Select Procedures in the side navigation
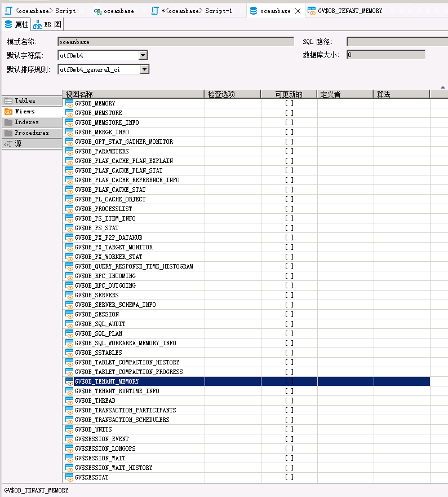Screen dimensions: 448x497 point(32,133)
